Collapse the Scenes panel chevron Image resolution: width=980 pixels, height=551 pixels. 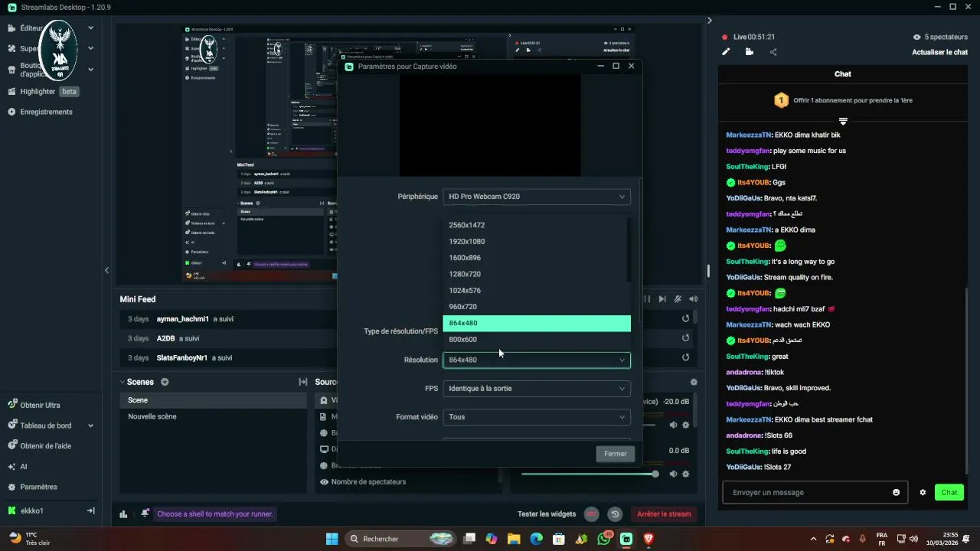point(122,382)
